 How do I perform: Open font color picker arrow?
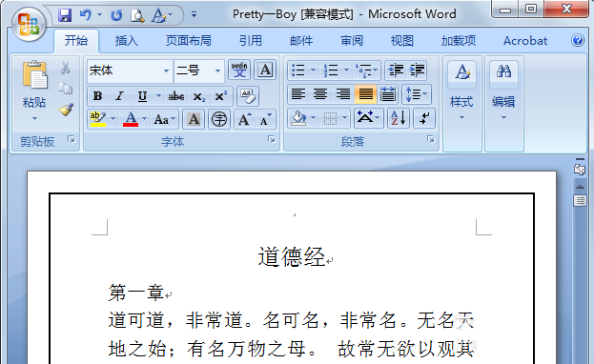145,119
